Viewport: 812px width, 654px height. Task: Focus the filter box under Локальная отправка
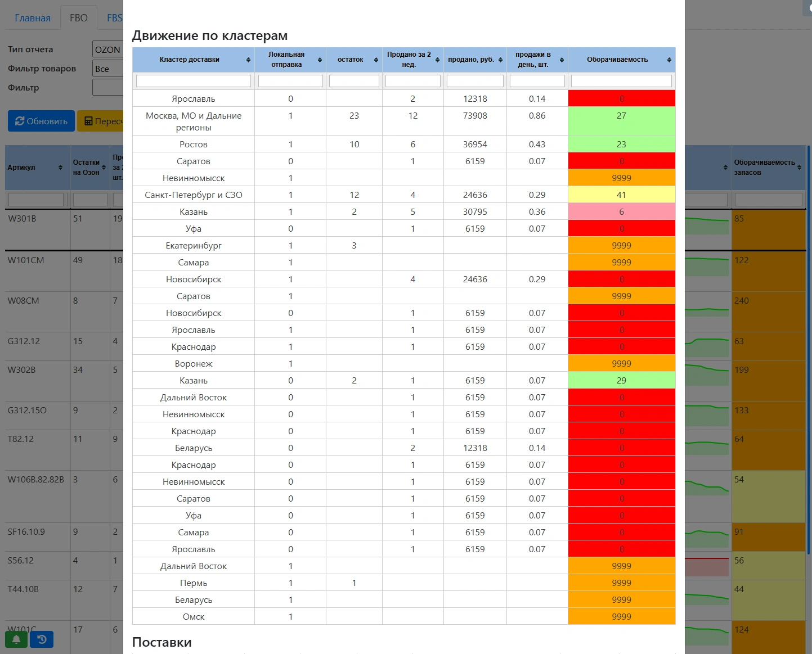290,81
